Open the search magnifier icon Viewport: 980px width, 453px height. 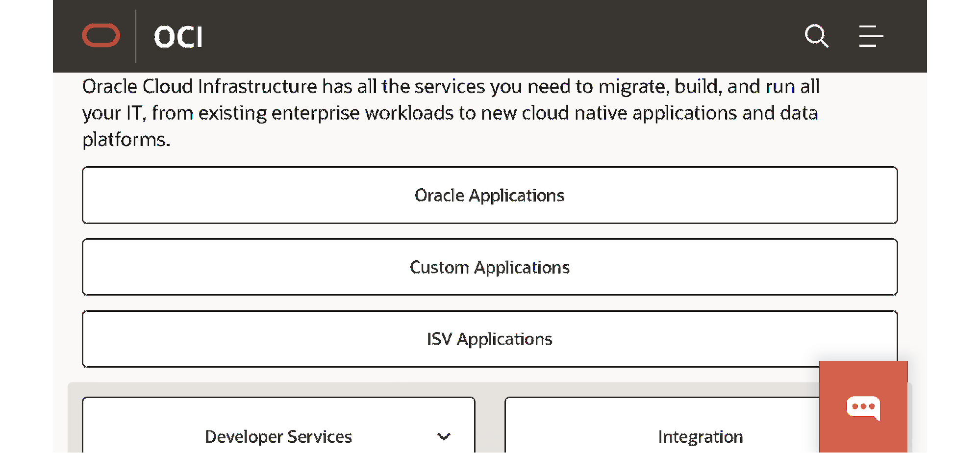pos(817,36)
